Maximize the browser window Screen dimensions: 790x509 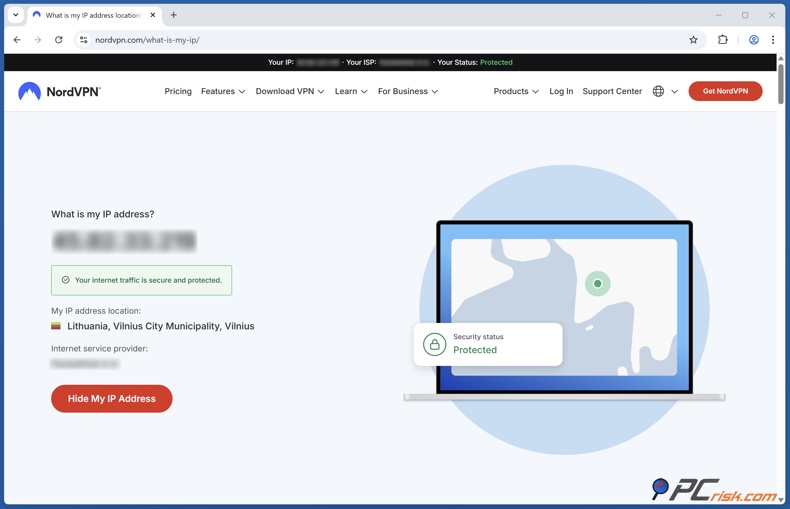tap(745, 15)
